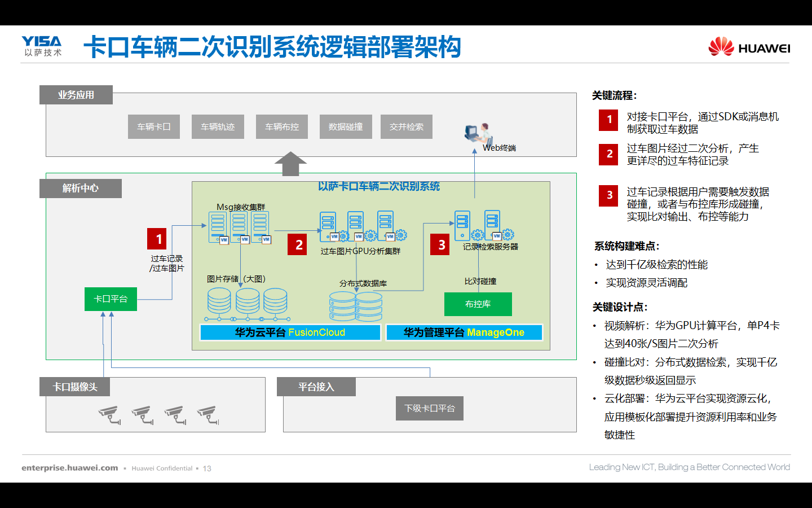
Task: Click the page number 13
Action: pos(207,468)
